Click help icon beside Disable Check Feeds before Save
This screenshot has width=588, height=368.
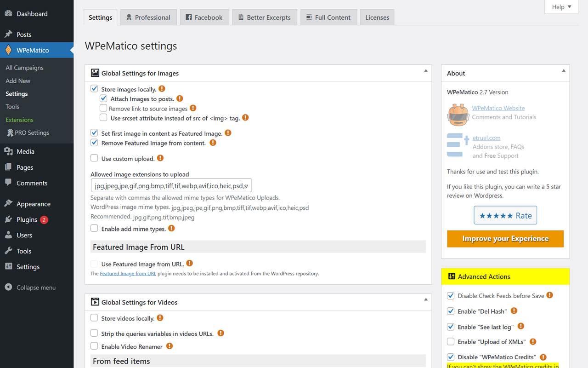pyautogui.click(x=549, y=295)
